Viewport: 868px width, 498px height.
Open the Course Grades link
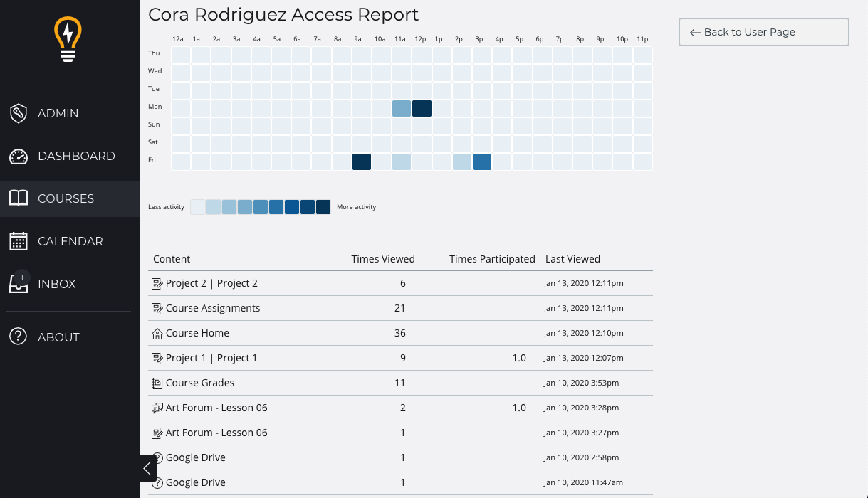point(200,383)
